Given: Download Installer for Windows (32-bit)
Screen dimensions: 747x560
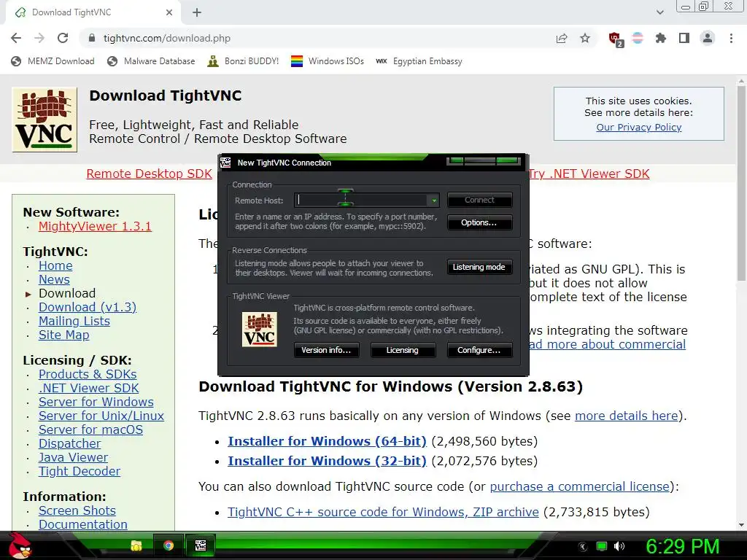Looking at the screenshot, I should tap(327, 461).
